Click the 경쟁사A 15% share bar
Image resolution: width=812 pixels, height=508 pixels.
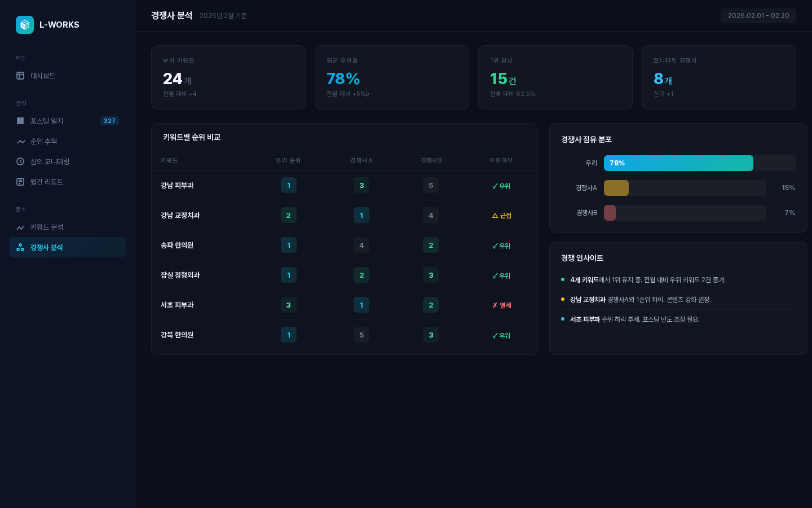[616, 188]
